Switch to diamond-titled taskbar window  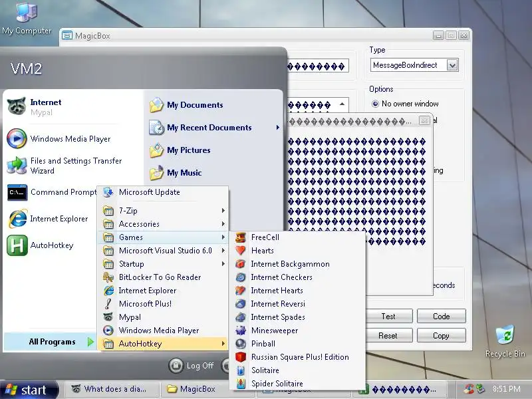coord(400,389)
